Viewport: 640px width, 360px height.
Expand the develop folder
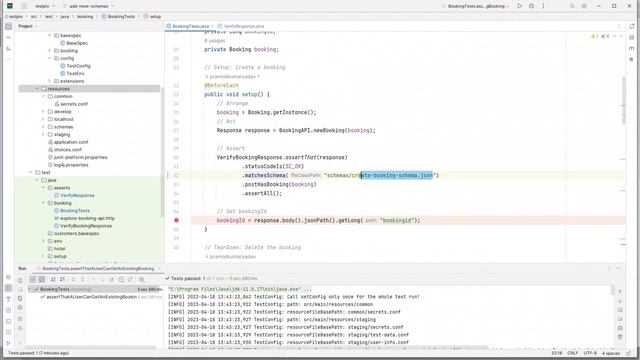43,111
